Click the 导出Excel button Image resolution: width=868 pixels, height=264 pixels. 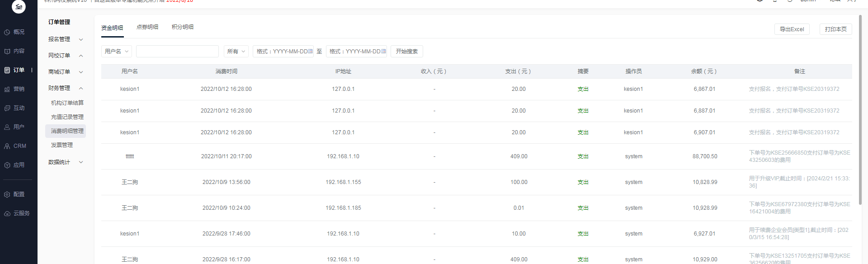pyautogui.click(x=792, y=29)
